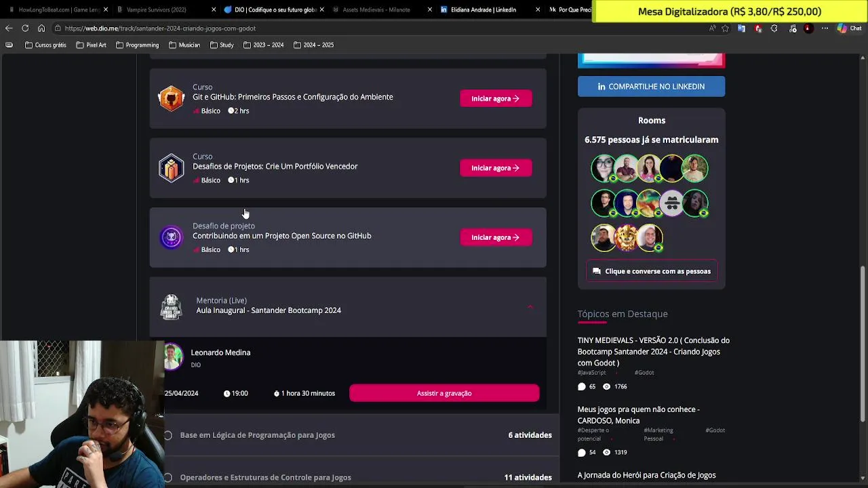Go to the browser home icon

41,28
